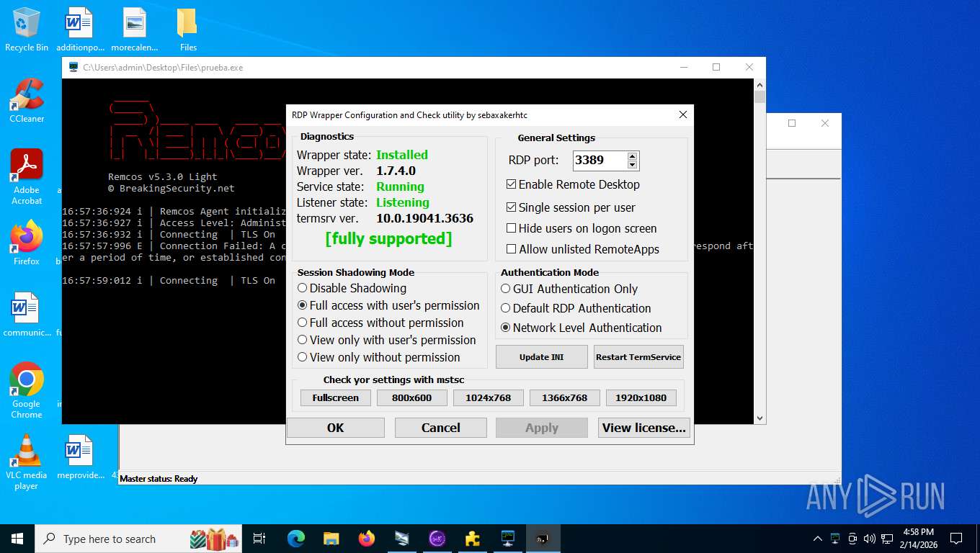
Task: Switch to the console monitor taskbar app
Action: (507, 539)
